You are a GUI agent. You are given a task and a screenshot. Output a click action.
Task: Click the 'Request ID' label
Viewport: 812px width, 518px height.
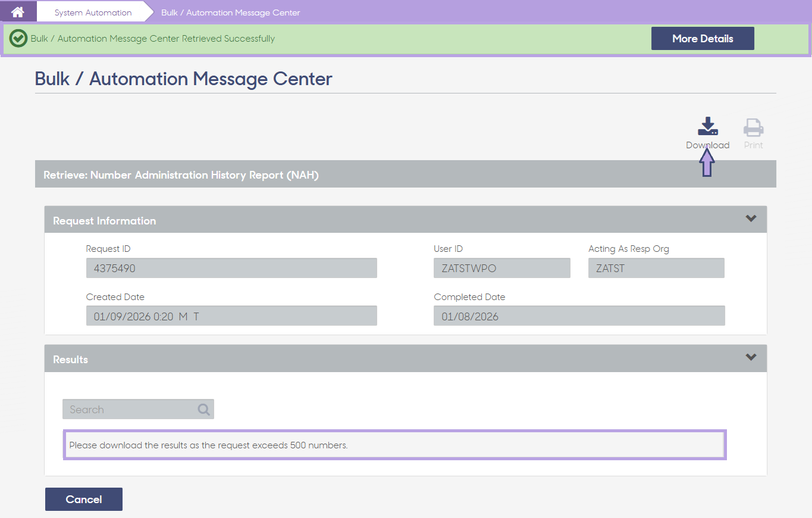point(108,249)
